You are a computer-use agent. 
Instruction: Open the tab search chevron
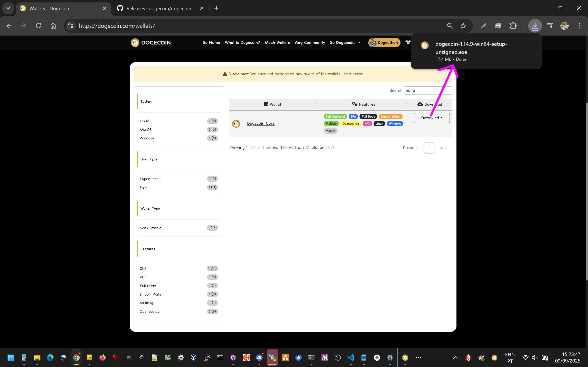coord(8,8)
